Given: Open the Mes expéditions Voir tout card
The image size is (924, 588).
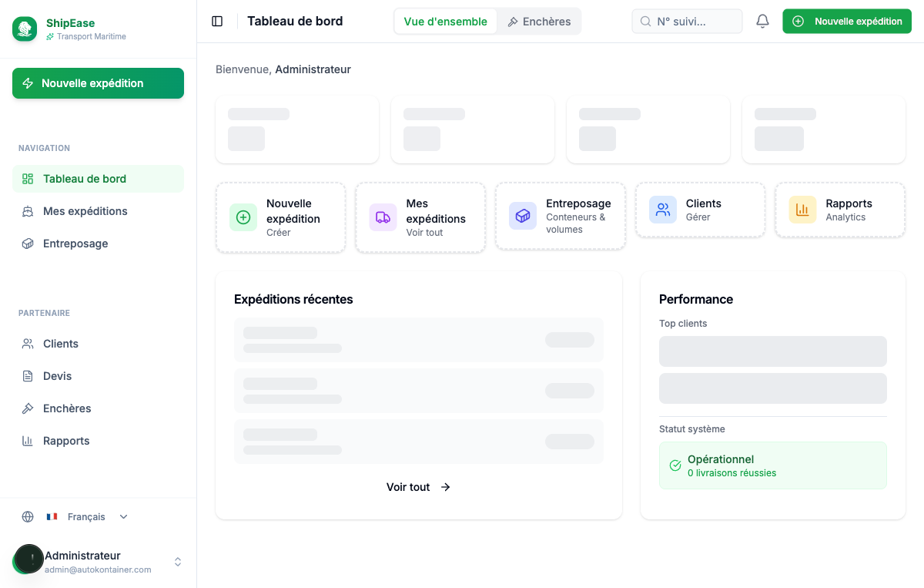Looking at the screenshot, I should click(x=420, y=217).
